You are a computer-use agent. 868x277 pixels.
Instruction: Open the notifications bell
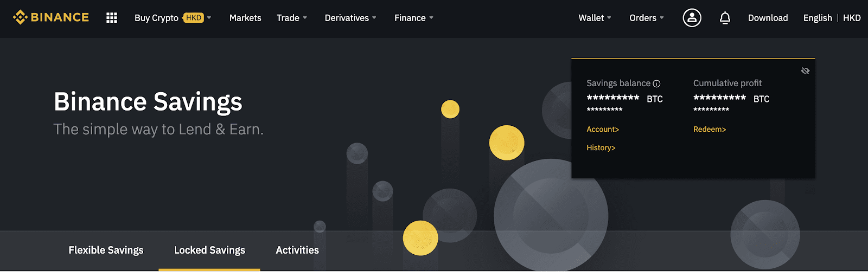click(725, 18)
